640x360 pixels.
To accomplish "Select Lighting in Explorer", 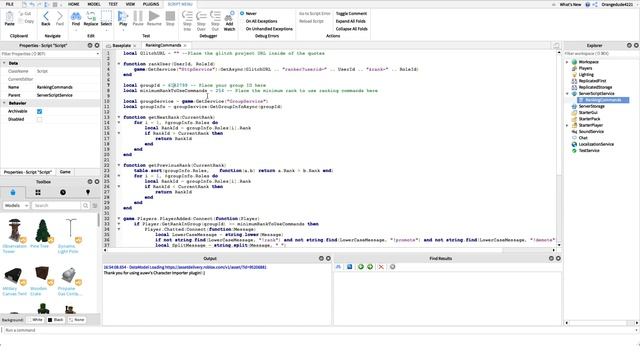I will point(586,75).
